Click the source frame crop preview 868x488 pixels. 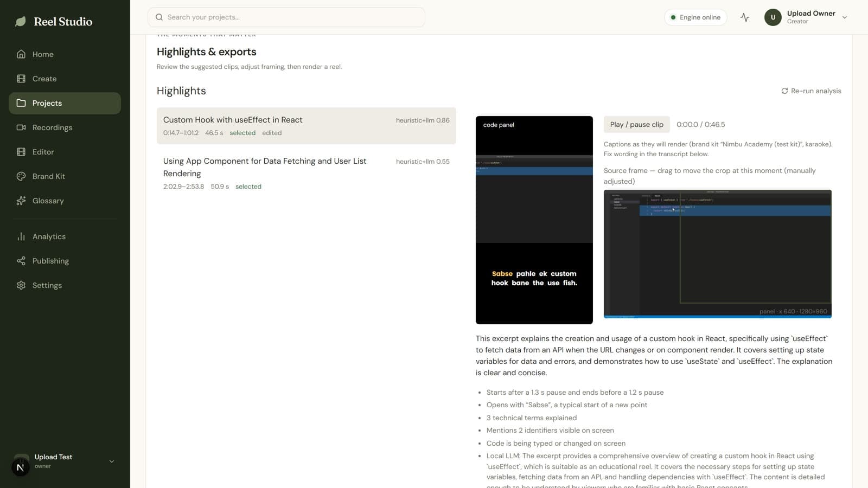point(717,254)
